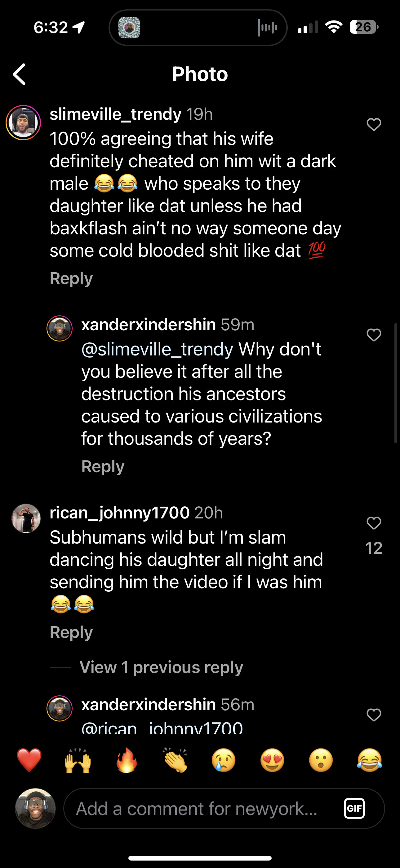
Task: Like xanderxindershin's 59m reply
Action: coord(374,335)
